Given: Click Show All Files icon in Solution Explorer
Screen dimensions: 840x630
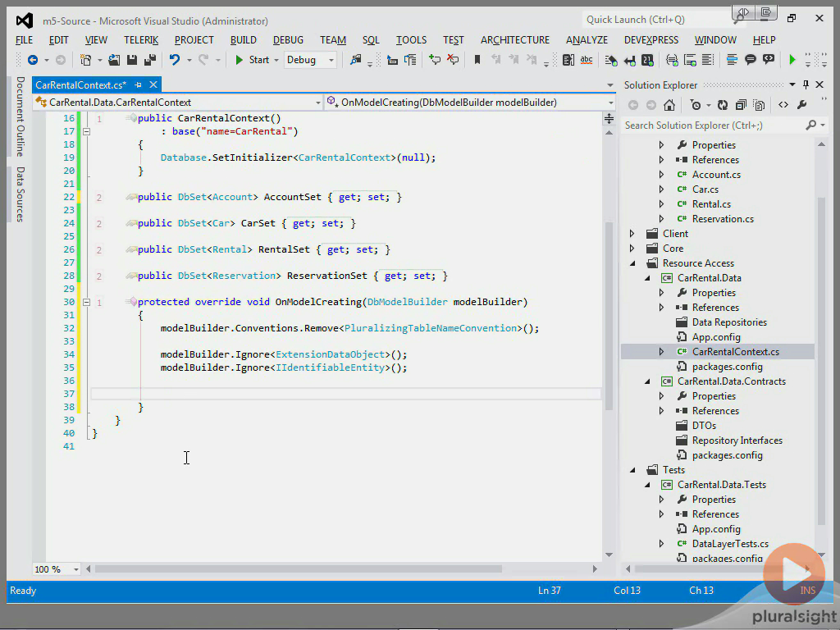Looking at the screenshot, I should (759, 105).
